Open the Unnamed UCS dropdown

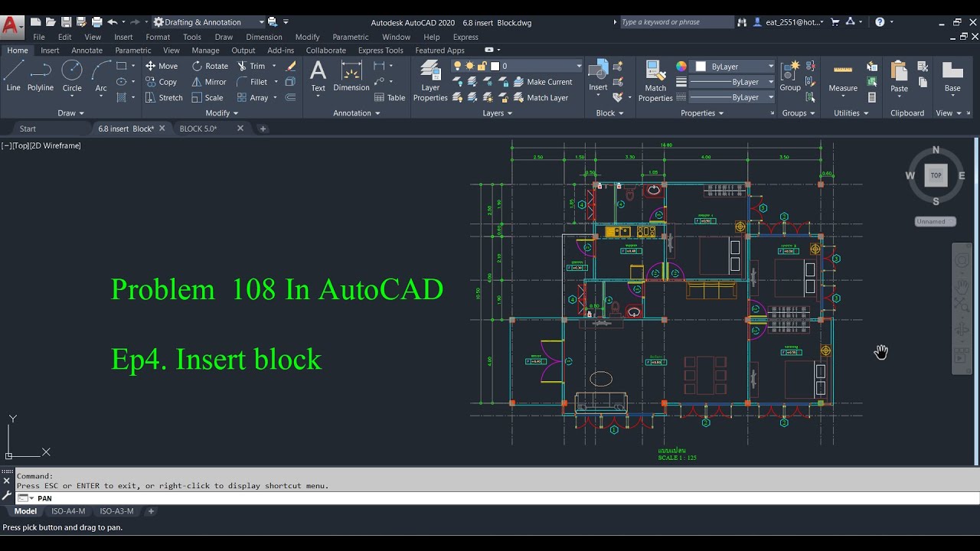pos(936,221)
